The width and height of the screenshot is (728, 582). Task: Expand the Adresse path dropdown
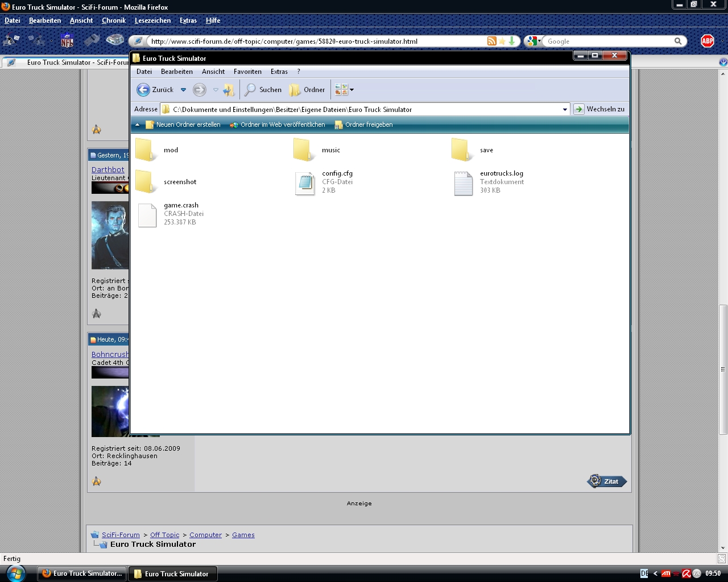point(565,109)
